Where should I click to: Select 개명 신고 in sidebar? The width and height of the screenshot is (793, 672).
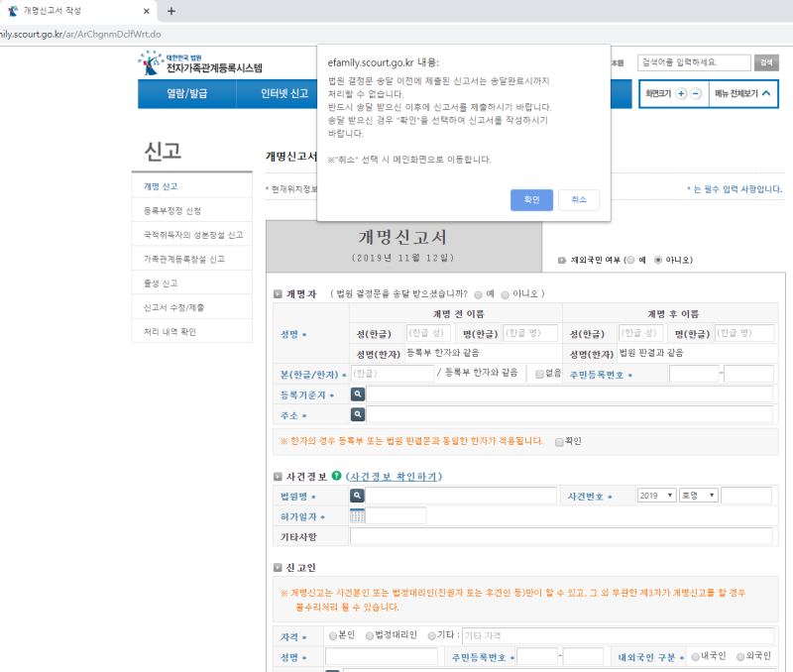point(192,186)
